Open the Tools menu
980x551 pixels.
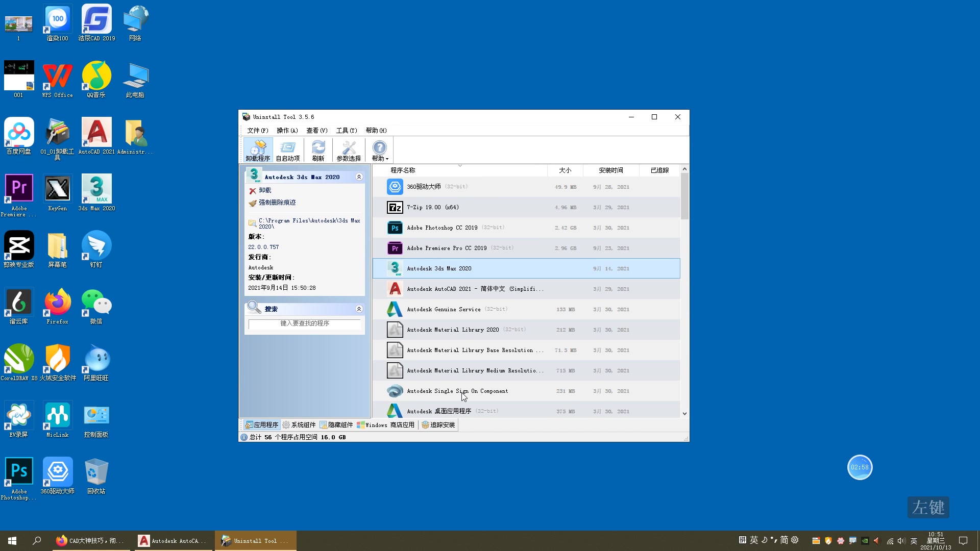[x=346, y=131]
